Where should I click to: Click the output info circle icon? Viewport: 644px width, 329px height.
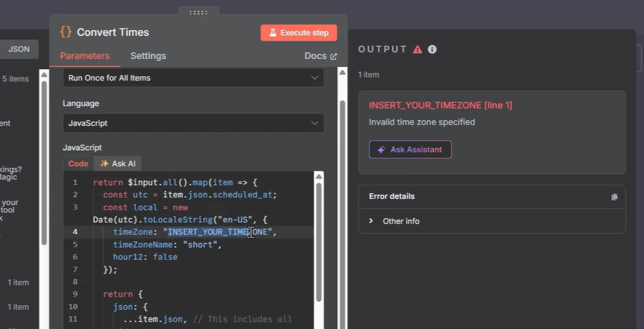pos(432,49)
